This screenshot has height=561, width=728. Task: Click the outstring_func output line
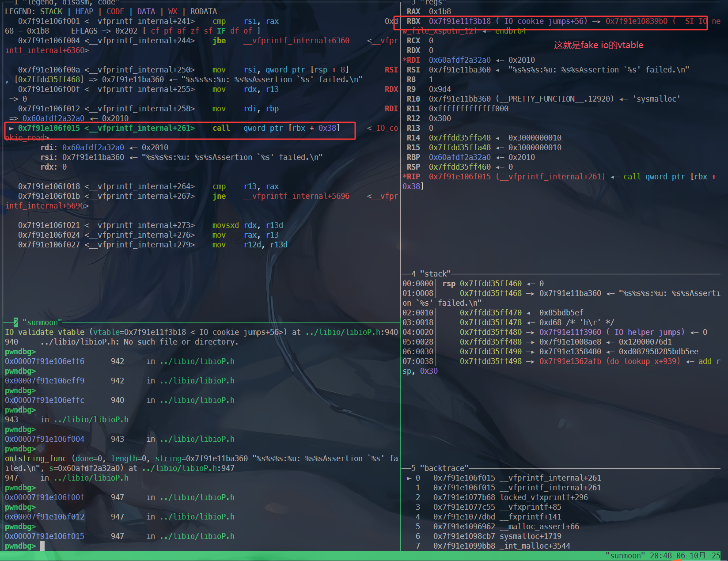click(x=201, y=463)
